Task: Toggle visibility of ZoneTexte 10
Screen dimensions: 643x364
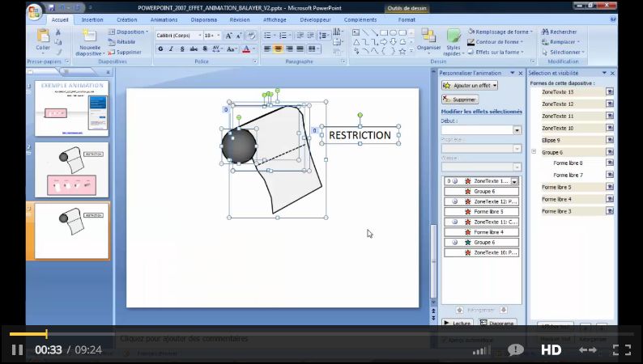Action: coord(610,128)
